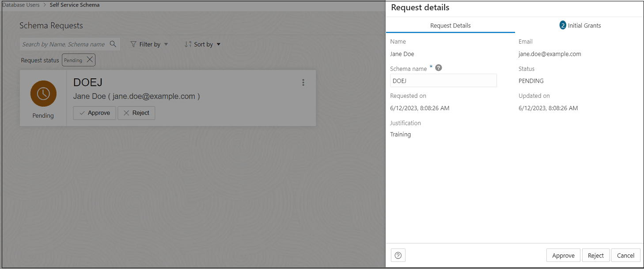Viewport: 644px width, 269px height.
Task: Approve the request from the details panel
Action: (563, 255)
